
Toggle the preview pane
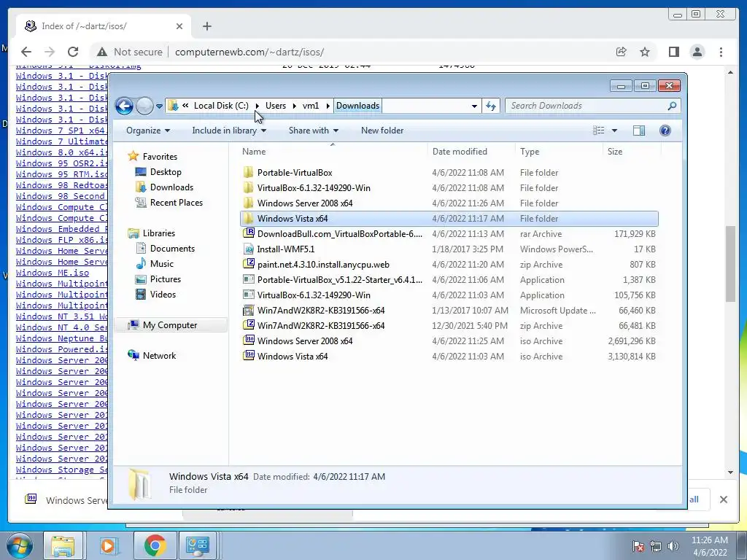[x=639, y=131]
